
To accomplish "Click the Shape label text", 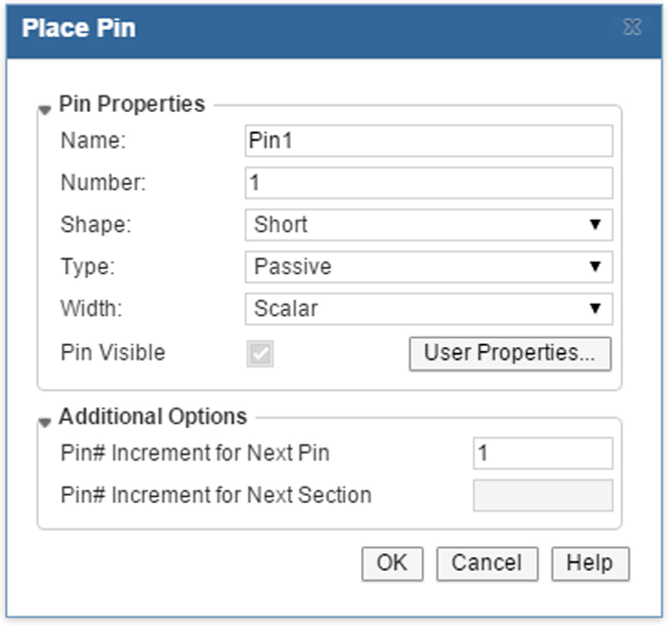I will 96,225.
